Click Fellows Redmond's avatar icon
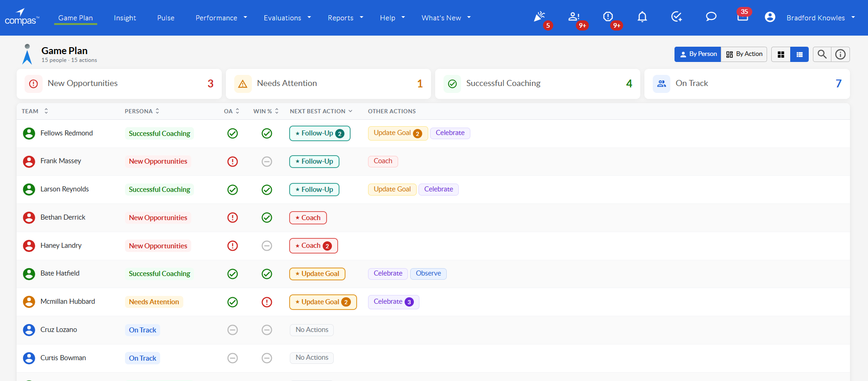The height and width of the screenshot is (381, 868). (x=29, y=133)
